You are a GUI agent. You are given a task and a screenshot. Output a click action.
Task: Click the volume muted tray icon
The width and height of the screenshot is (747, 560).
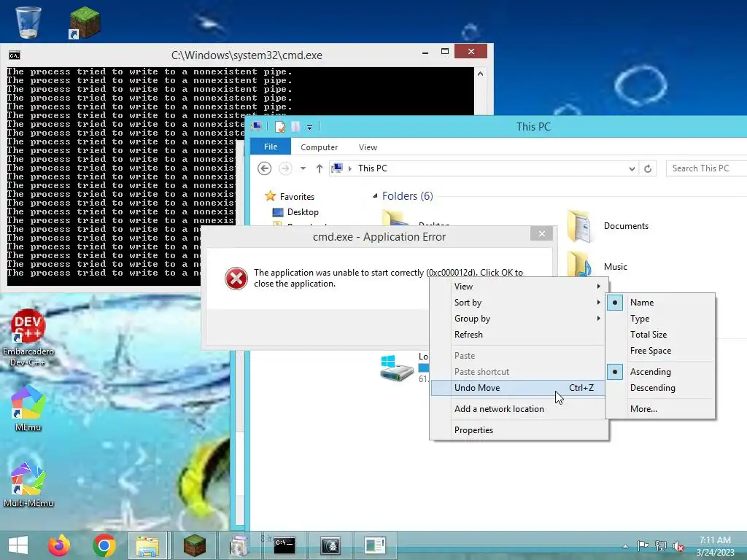click(x=678, y=546)
